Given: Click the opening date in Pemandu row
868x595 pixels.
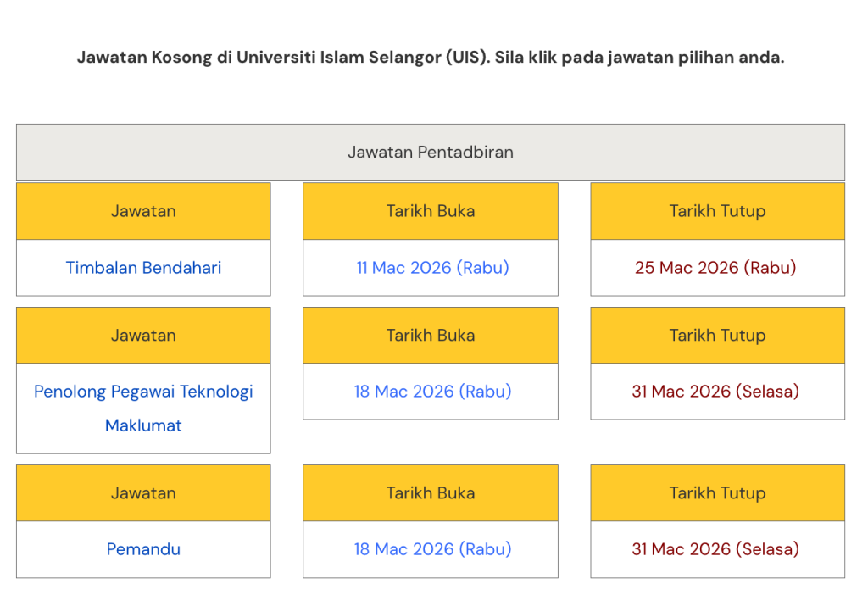Looking at the screenshot, I should (x=432, y=549).
